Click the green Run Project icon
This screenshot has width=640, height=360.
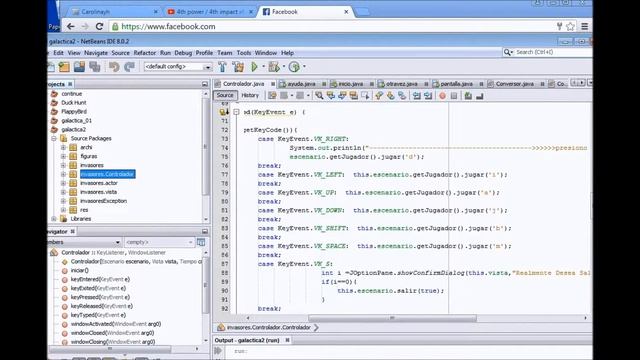pos(255,67)
